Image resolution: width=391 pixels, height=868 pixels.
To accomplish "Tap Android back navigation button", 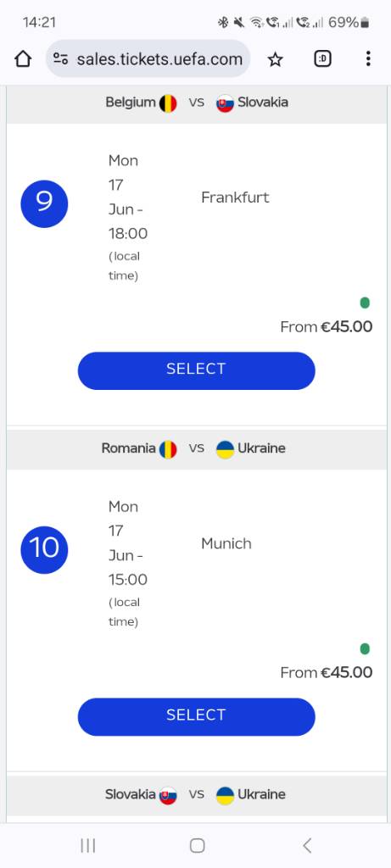I will point(307,845).
